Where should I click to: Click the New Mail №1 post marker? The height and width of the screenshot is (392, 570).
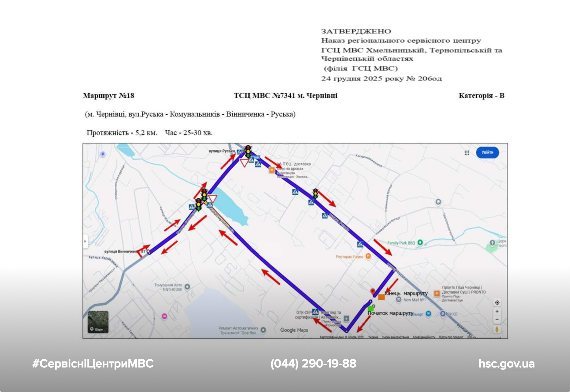399,300
